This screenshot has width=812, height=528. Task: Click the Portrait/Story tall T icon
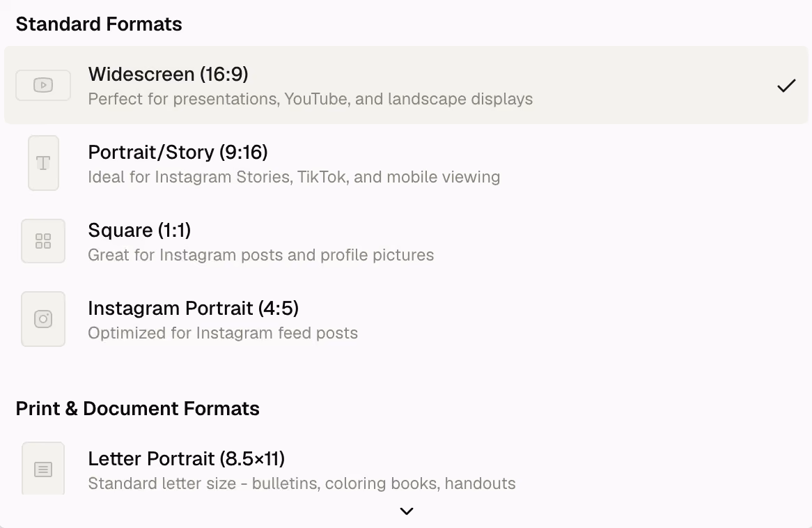(43, 163)
